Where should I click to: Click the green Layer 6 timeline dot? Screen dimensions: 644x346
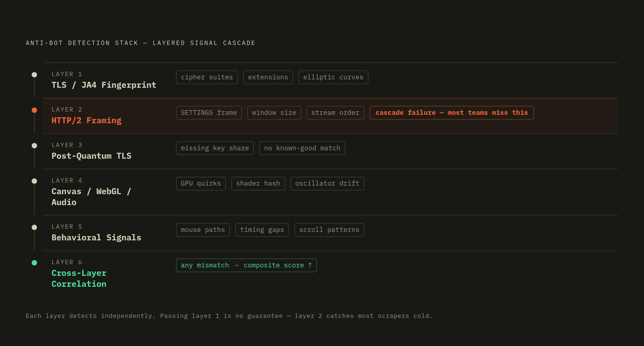pos(35,263)
